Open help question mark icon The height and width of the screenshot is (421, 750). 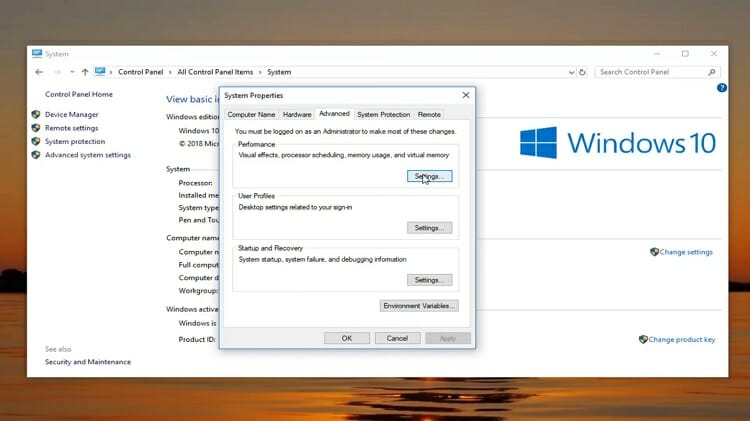[x=722, y=88]
